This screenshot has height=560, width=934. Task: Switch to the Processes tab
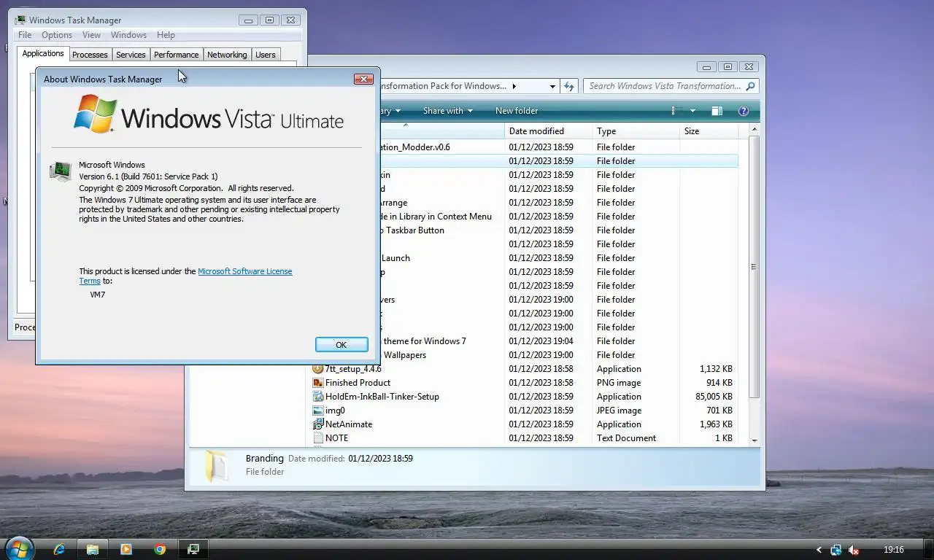pos(90,55)
